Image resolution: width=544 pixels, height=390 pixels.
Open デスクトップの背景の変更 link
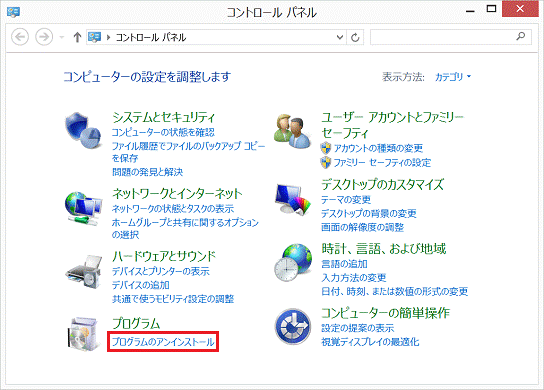coord(369,213)
